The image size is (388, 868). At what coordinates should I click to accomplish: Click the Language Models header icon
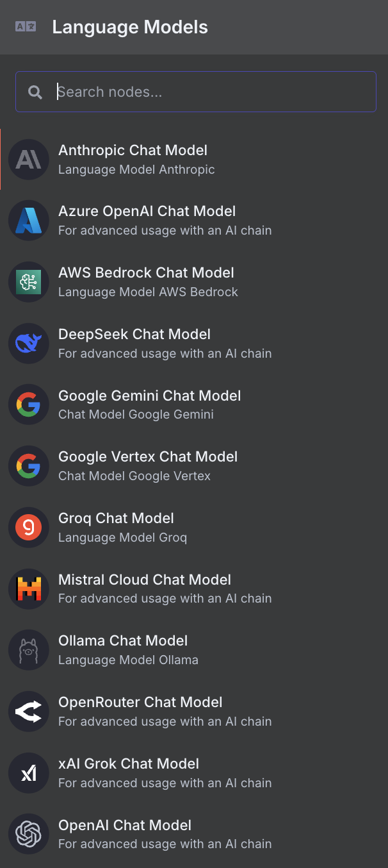point(26,27)
